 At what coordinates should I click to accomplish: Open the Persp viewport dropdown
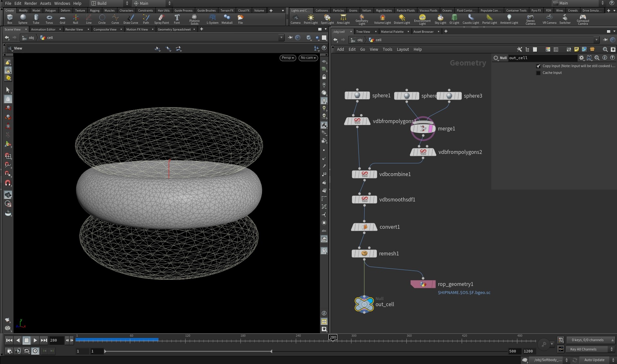click(x=287, y=58)
